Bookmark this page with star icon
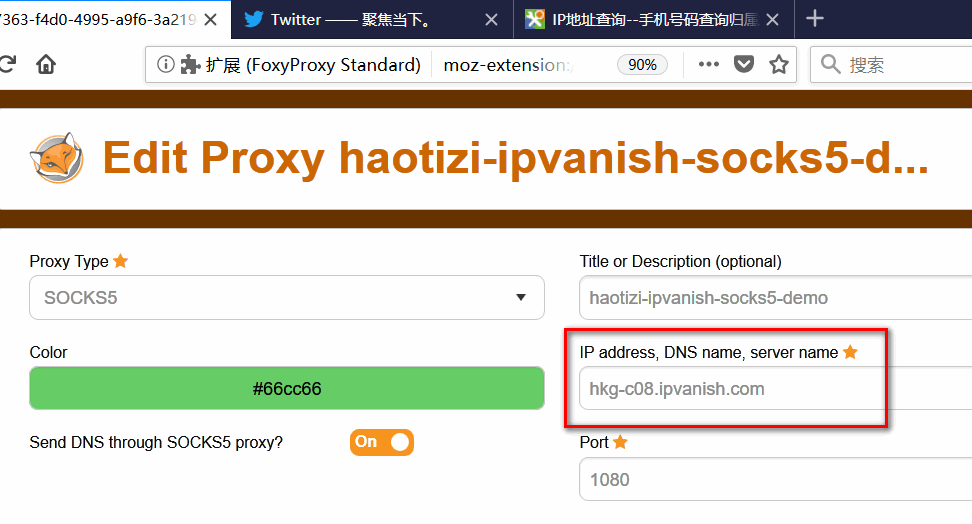 coord(779,64)
